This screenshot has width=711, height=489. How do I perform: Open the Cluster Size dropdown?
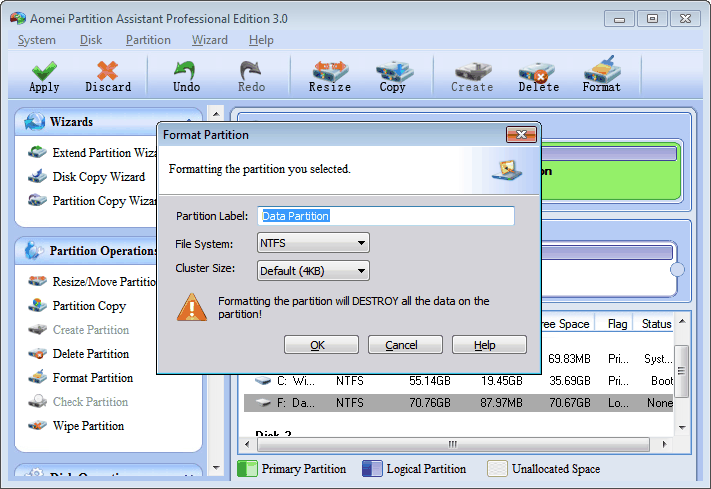click(313, 270)
